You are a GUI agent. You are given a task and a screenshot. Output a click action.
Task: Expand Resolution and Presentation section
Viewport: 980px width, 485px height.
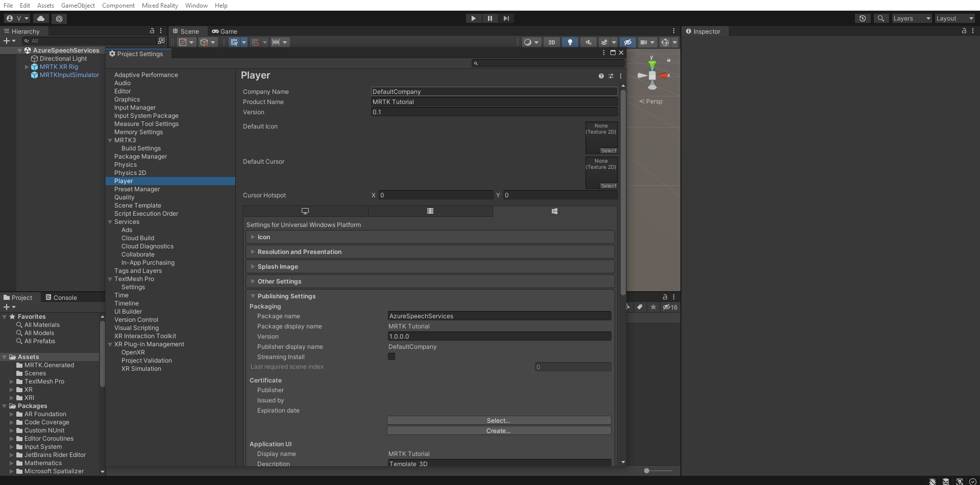coord(430,252)
